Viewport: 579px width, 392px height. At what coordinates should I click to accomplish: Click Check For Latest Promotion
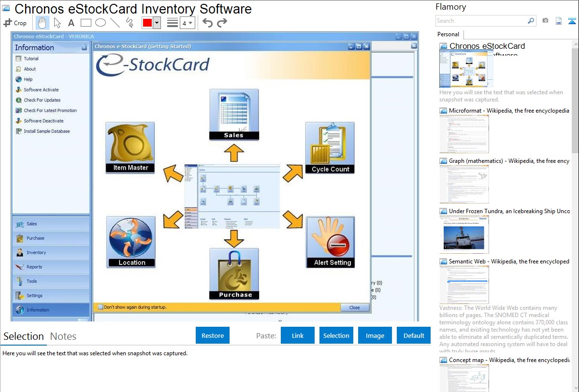(x=50, y=110)
